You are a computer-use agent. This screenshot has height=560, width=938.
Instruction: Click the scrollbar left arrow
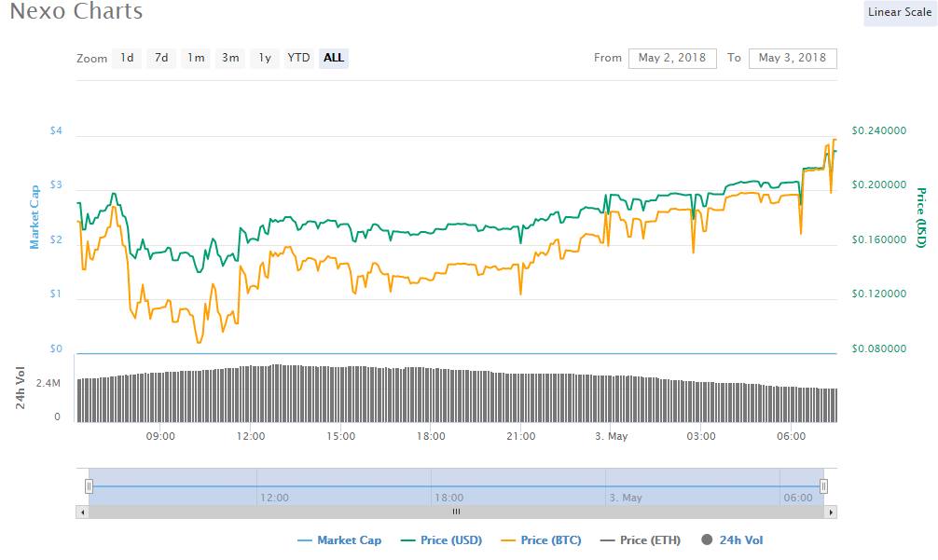point(82,512)
